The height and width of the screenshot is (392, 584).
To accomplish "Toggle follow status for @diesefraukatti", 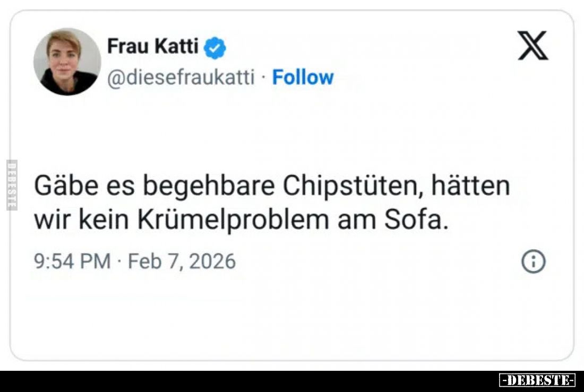I will (303, 77).
